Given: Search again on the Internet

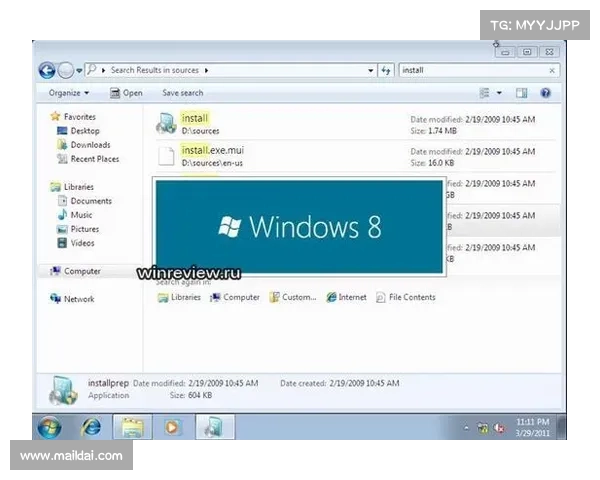Looking at the screenshot, I should tap(346, 297).
